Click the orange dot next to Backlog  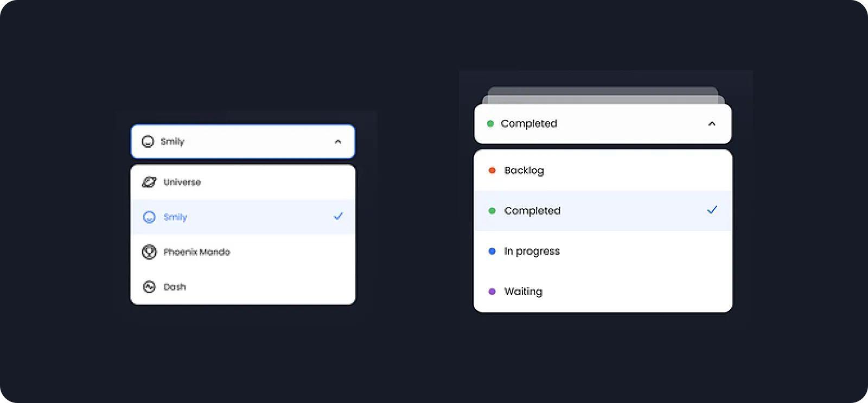coord(492,171)
